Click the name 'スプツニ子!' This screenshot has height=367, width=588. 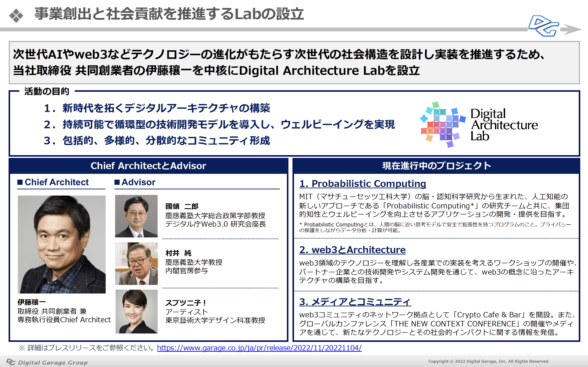[186, 303]
